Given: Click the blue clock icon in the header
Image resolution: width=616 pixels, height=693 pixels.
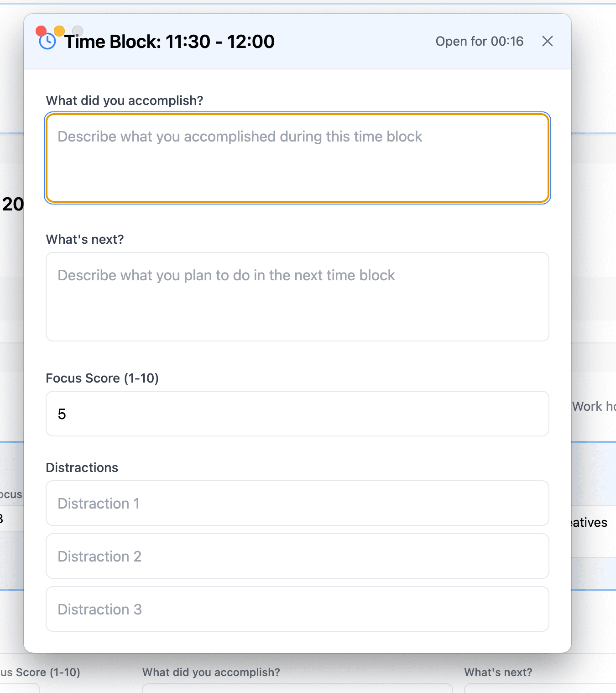Looking at the screenshot, I should pos(47,42).
